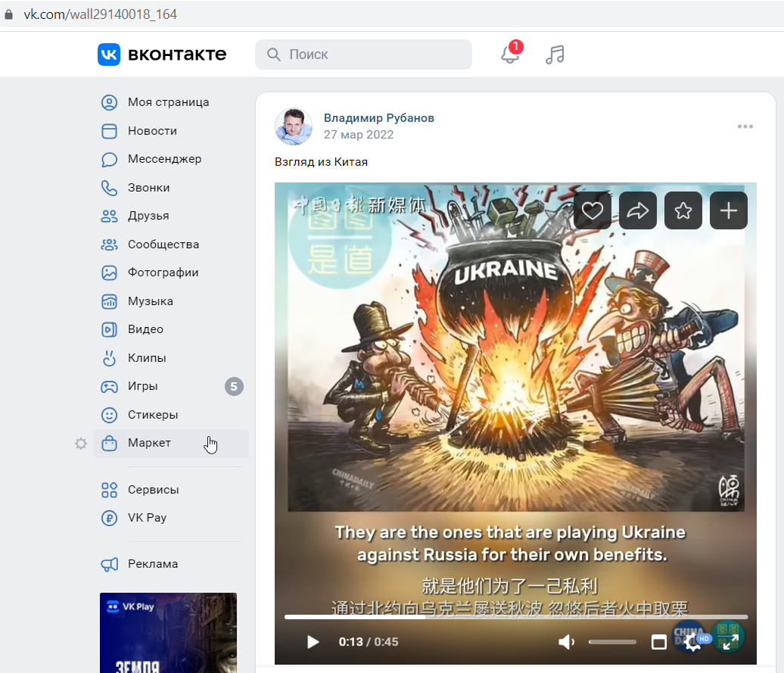The height and width of the screenshot is (673, 784).
Task: Click the post author's avatar
Action: click(x=294, y=126)
